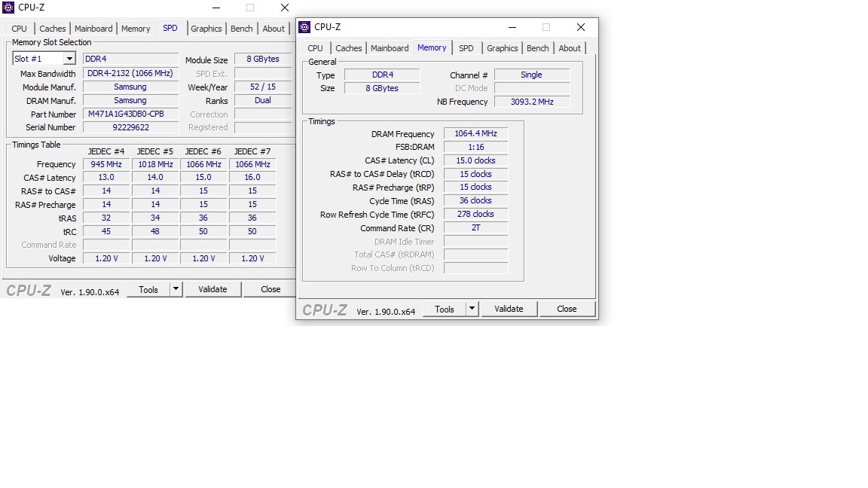
Task: Click NB Frequency 3093.2 MHz value
Action: [x=532, y=102]
